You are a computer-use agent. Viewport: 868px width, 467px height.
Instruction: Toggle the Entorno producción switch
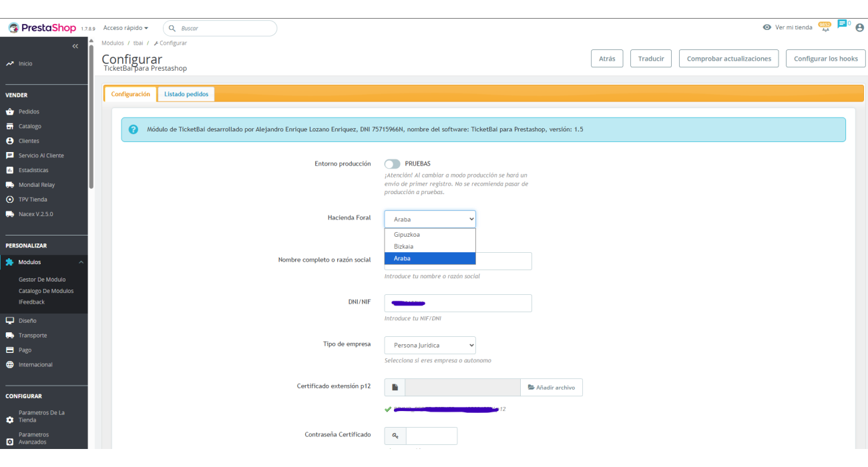pos(392,163)
